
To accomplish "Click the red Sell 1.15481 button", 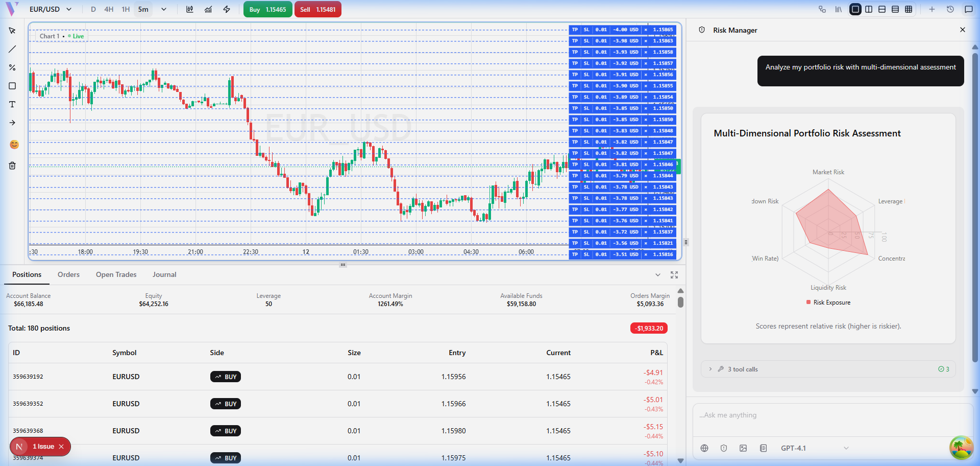I will (x=317, y=9).
